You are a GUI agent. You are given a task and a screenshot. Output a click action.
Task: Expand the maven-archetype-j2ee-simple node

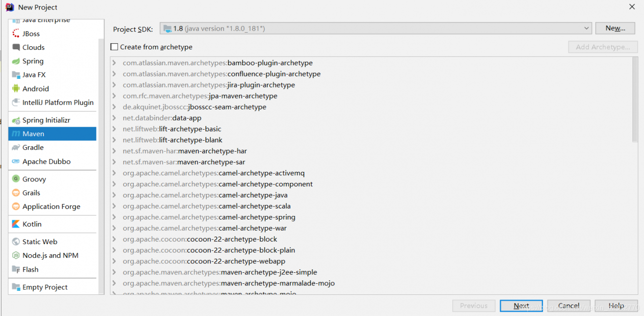click(115, 272)
